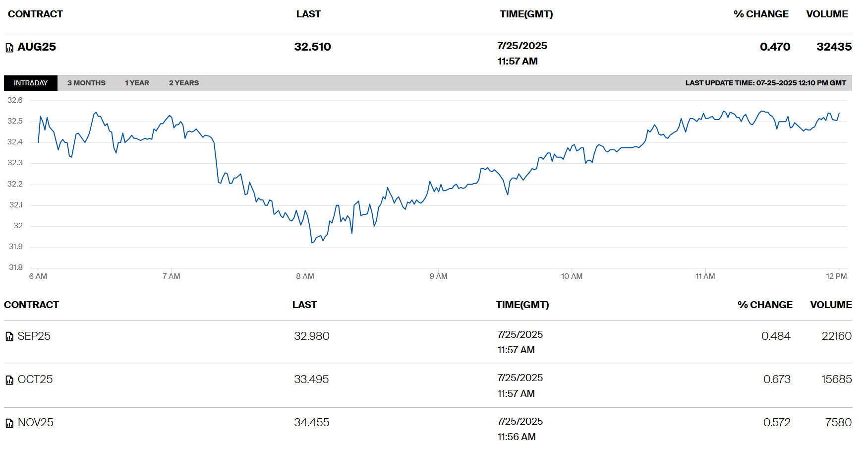Click the 12 PM end of the time axis
Screen dimensions: 868x450
pos(836,276)
